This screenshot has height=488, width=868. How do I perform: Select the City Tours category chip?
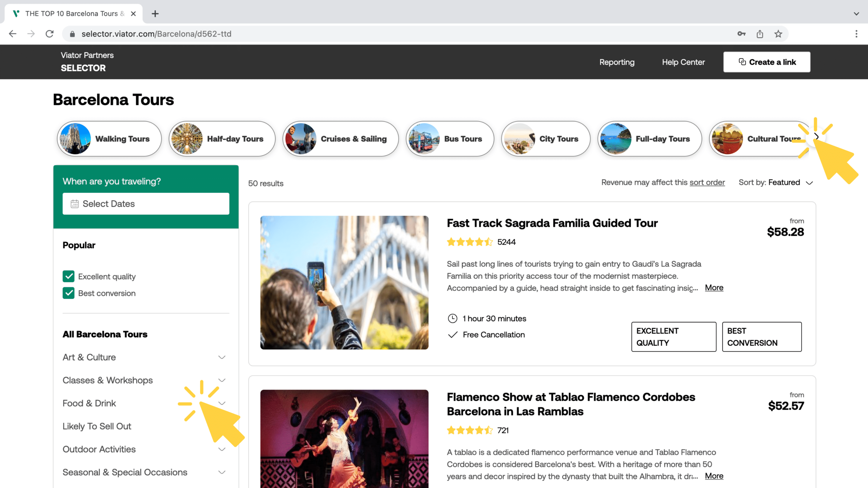[x=546, y=139]
